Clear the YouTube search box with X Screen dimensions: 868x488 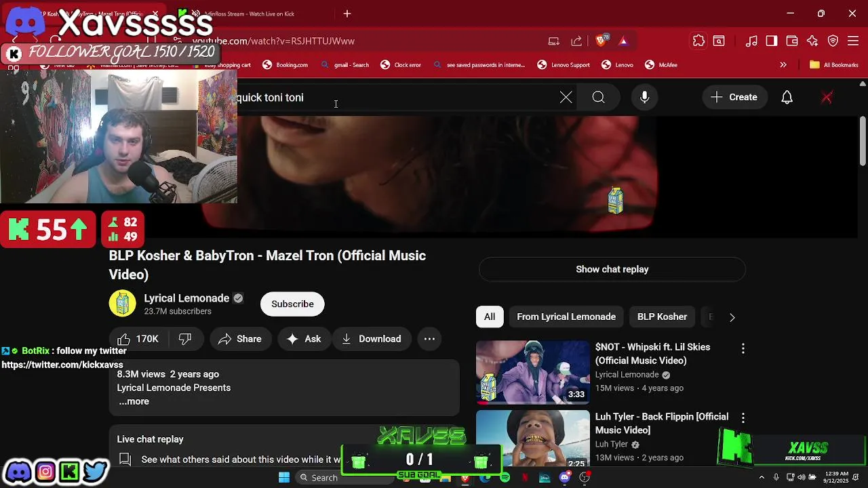(566, 98)
